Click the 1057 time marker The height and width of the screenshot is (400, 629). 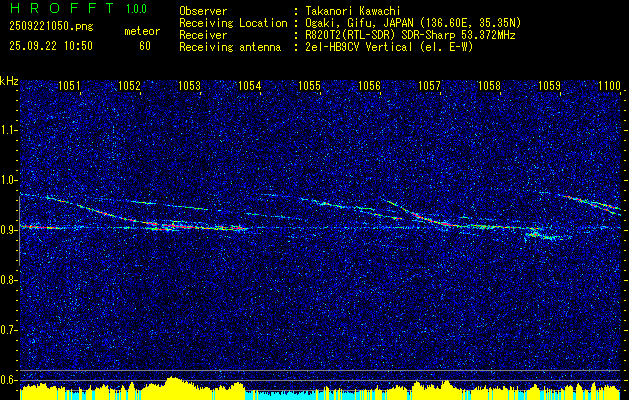[x=429, y=85]
